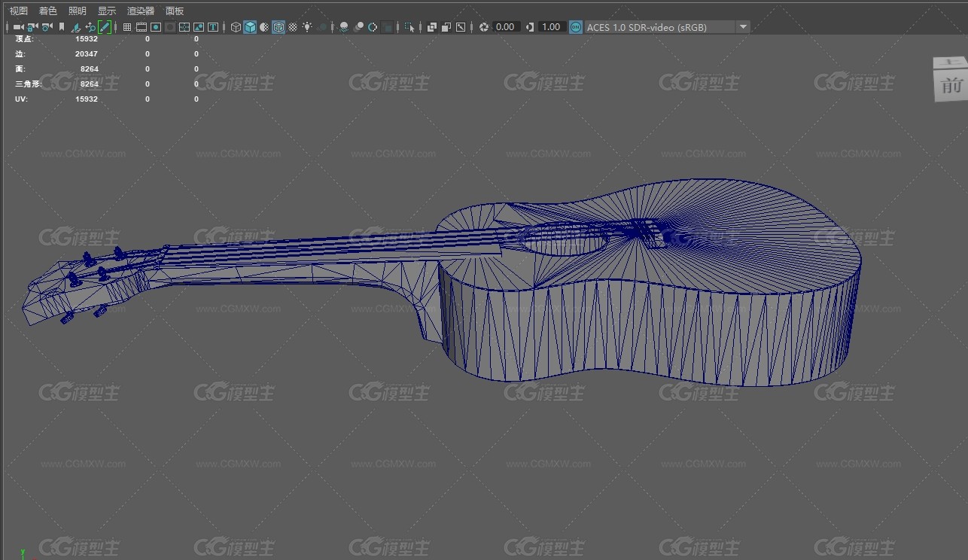Viewport: 968px width, 560px height.
Task: Toggle Screen Space Ambient Occlusion icon
Action: coord(343,26)
